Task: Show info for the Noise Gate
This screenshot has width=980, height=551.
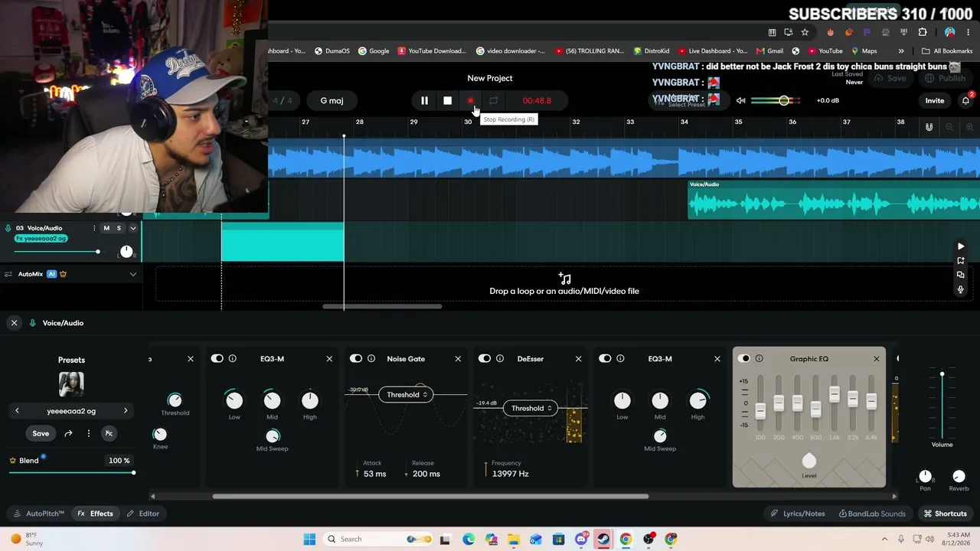Action: [371, 358]
